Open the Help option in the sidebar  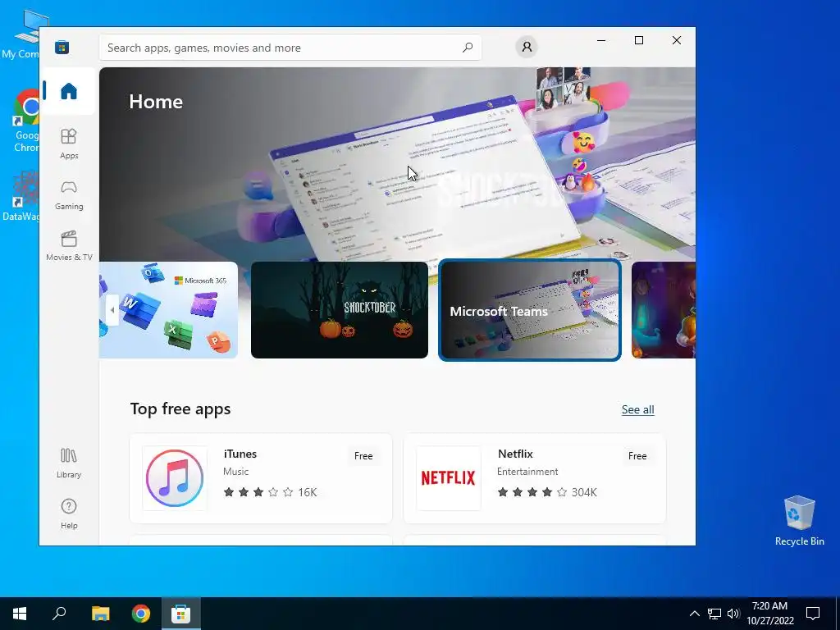coord(69,514)
